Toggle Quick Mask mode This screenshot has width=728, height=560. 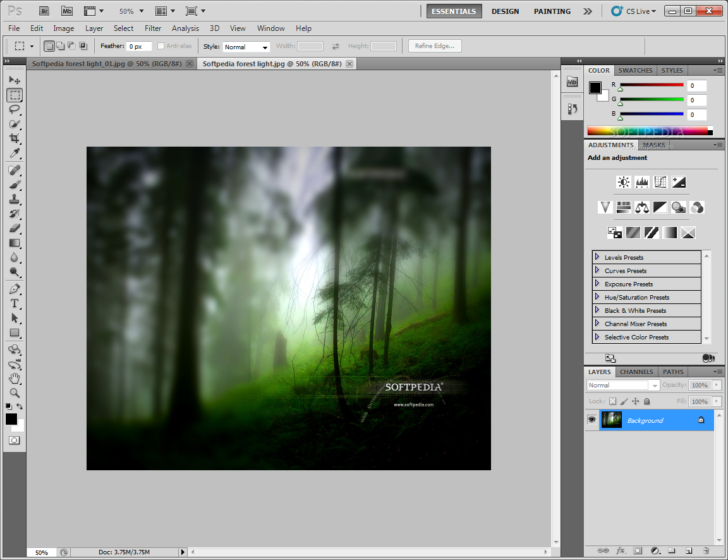[x=15, y=440]
